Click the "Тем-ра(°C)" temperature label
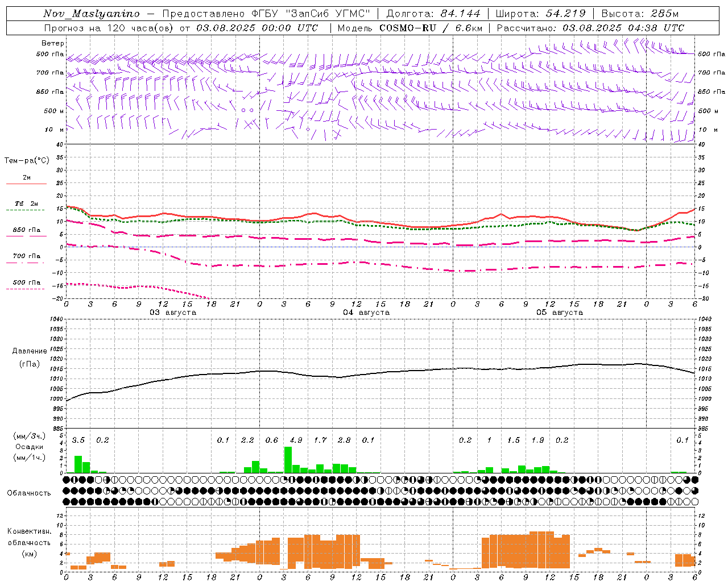Image resolution: width=728 pixels, height=582 pixels. (x=27, y=161)
